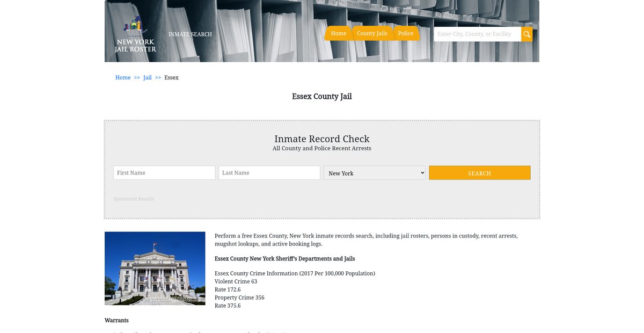The width and height of the screenshot is (644, 333).
Task: Click the Last Name input field
Action: [269, 173]
